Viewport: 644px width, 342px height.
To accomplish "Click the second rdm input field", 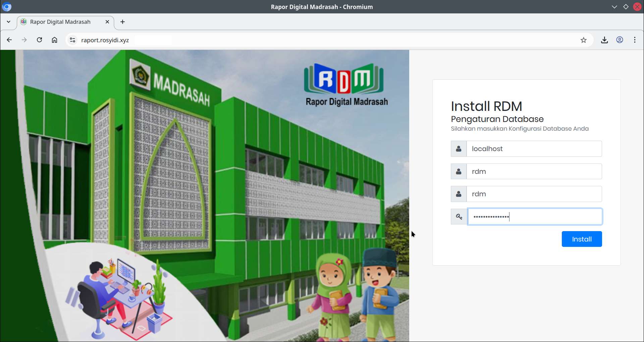I will pyautogui.click(x=534, y=194).
